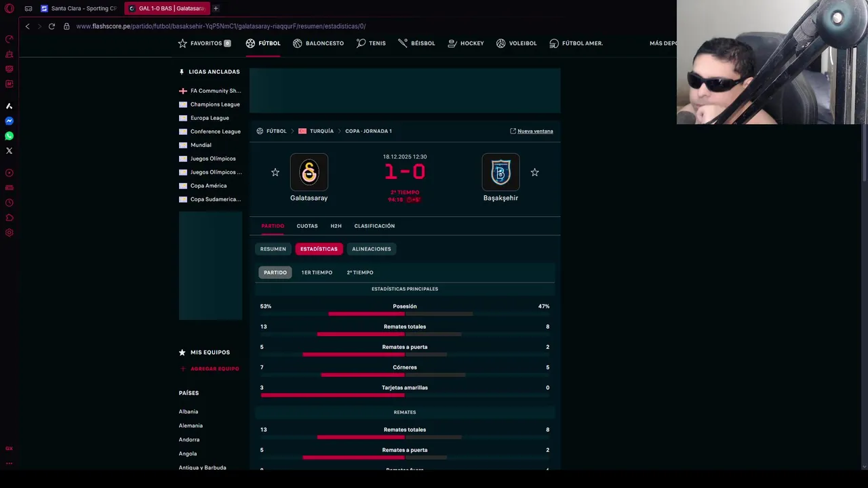Open Messenger in Opera sidebar

[9, 121]
